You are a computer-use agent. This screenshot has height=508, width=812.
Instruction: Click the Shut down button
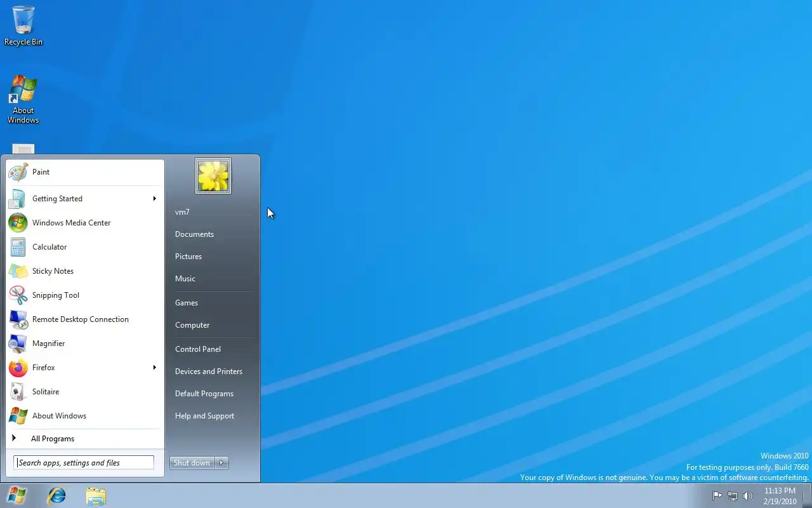click(192, 463)
